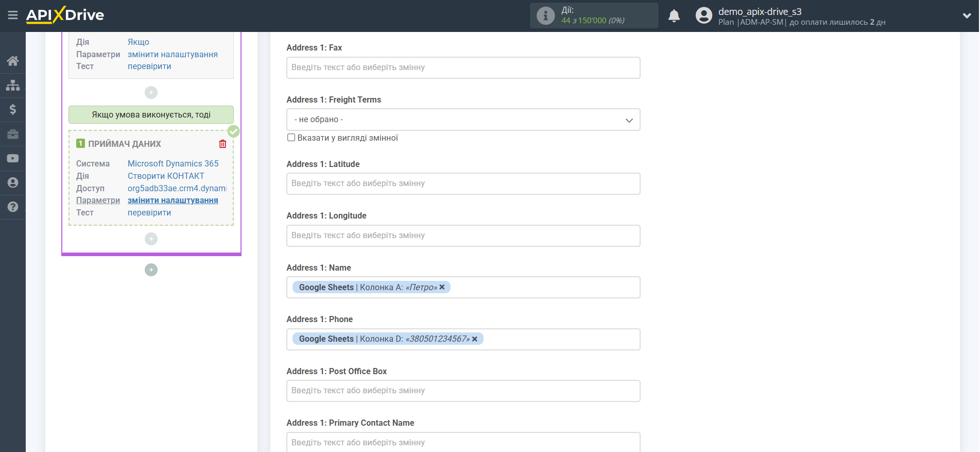Remove the Google Sheets Колонка D tag

pyautogui.click(x=474, y=339)
